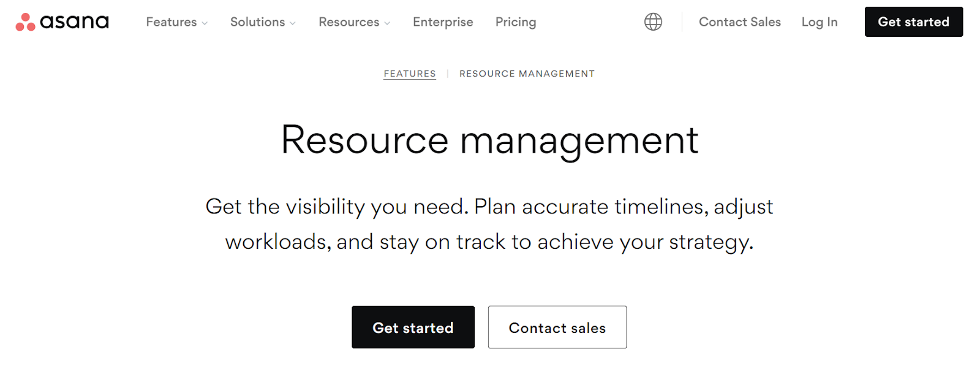Click the asana wordmark text
The width and height of the screenshot is (980, 382).
(74, 22)
